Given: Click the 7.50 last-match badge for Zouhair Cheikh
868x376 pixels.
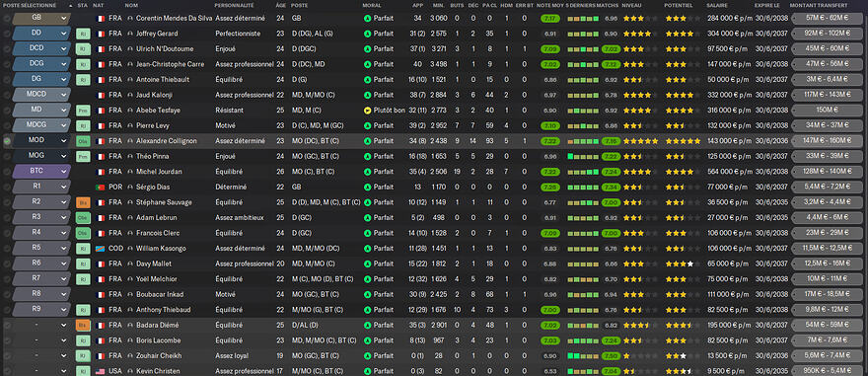Looking at the screenshot, I should pos(612,355).
